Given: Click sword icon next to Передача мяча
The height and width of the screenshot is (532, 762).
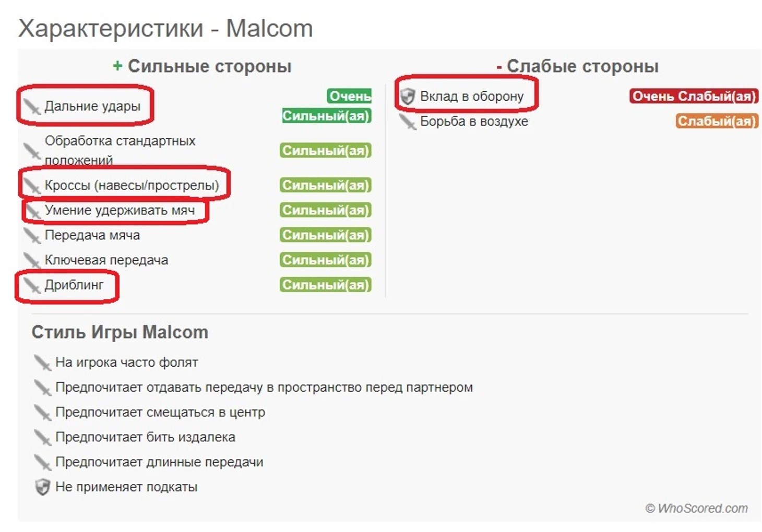Looking at the screenshot, I should click(x=32, y=235).
